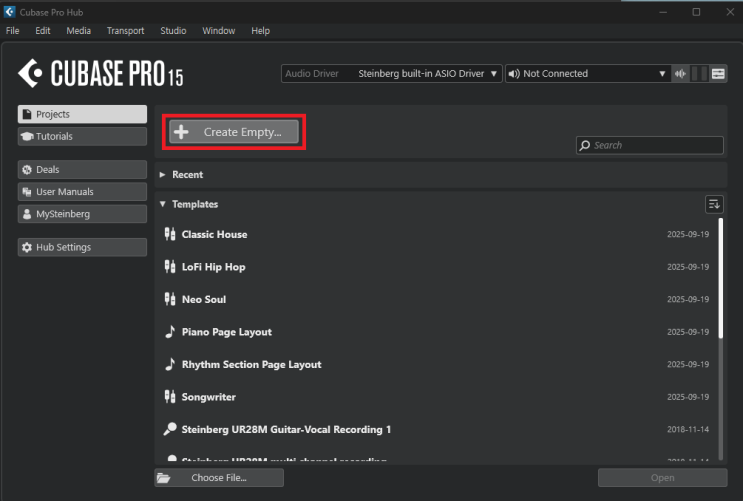Open the Studio menu
The width and height of the screenshot is (743, 501).
click(173, 30)
